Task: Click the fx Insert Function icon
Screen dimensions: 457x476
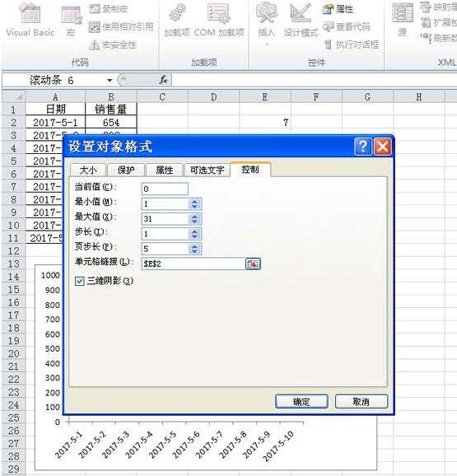Action: [x=163, y=80]
